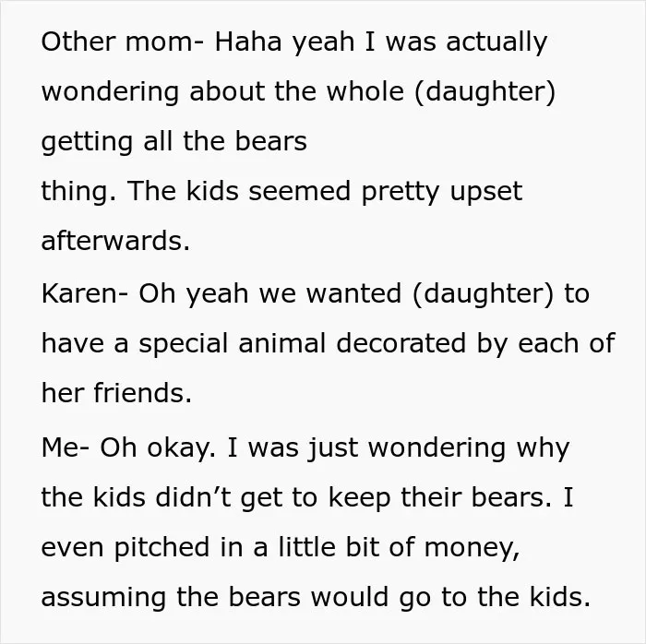Click the speaker label "Me-"
This screenshot has width=646, height=644.
[x=66, y=447]
